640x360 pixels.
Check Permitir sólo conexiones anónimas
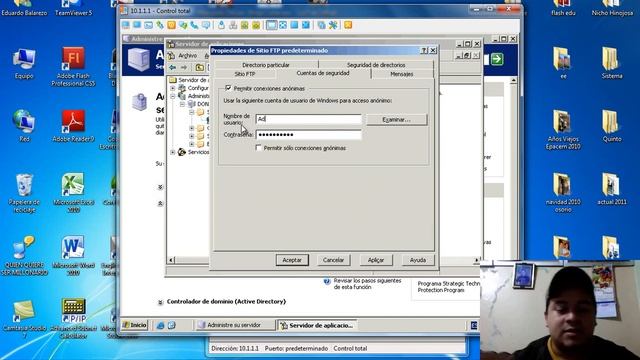tap(258, 148)
